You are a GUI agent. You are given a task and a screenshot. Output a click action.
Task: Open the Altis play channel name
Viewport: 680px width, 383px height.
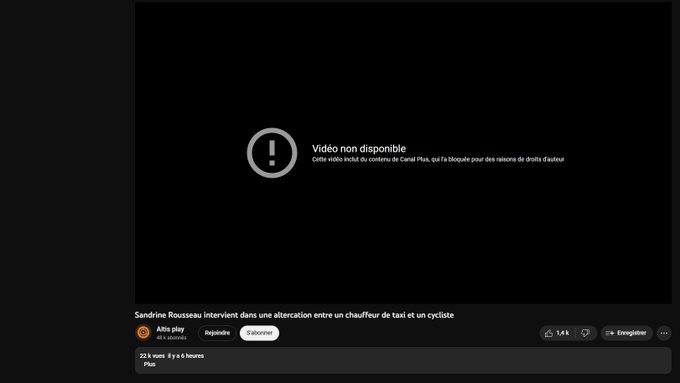(170, 329)
